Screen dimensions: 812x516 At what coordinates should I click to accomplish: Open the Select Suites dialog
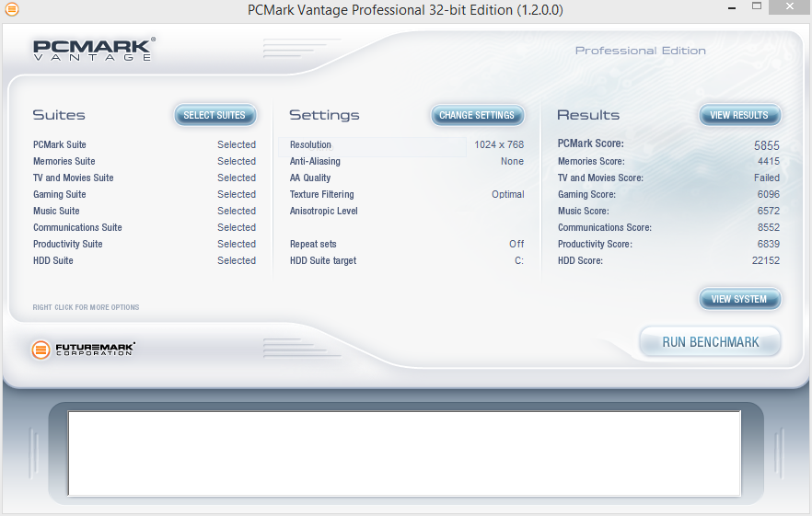[x=215, y=115]
